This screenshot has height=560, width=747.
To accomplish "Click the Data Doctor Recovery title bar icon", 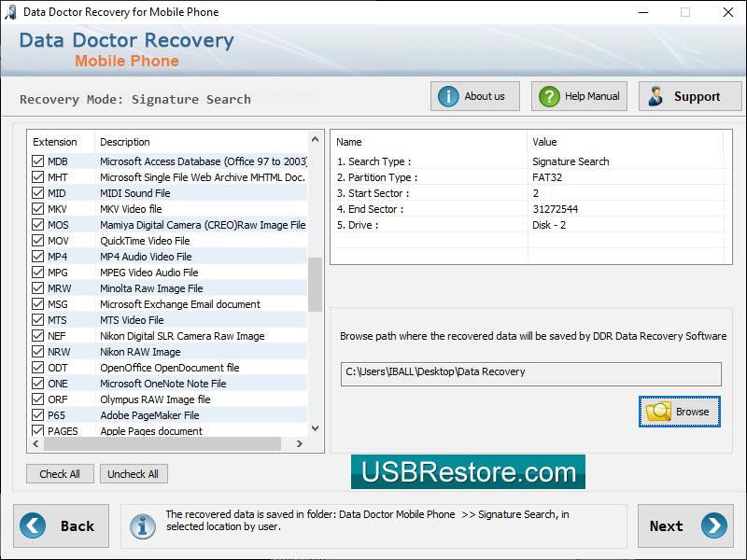I will coord(10,12).
